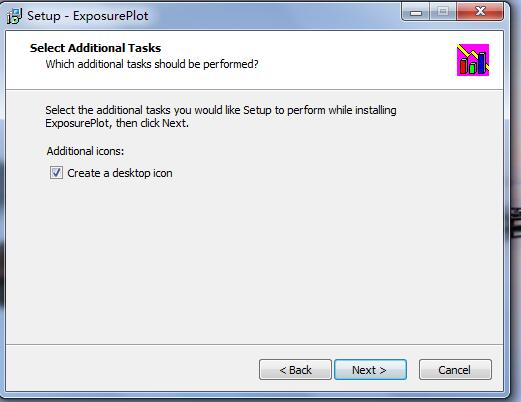Click the greyed-out maximize button

click(443, 12)
